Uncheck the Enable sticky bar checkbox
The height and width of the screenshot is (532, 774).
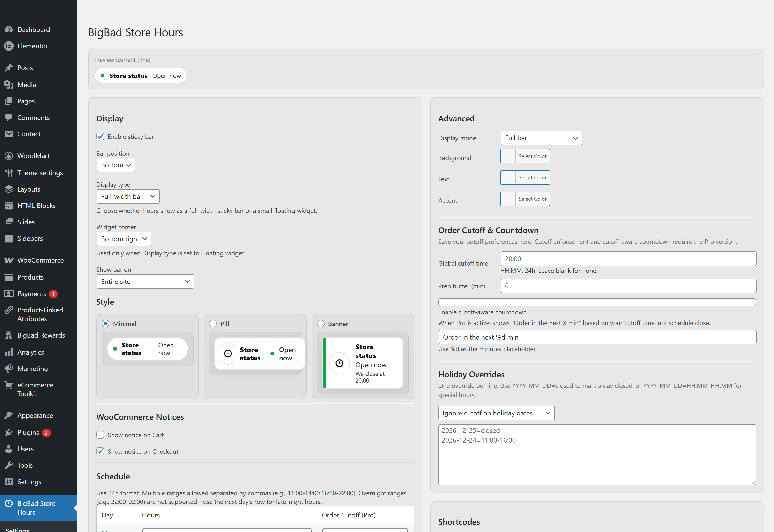(x=100, y=136)
